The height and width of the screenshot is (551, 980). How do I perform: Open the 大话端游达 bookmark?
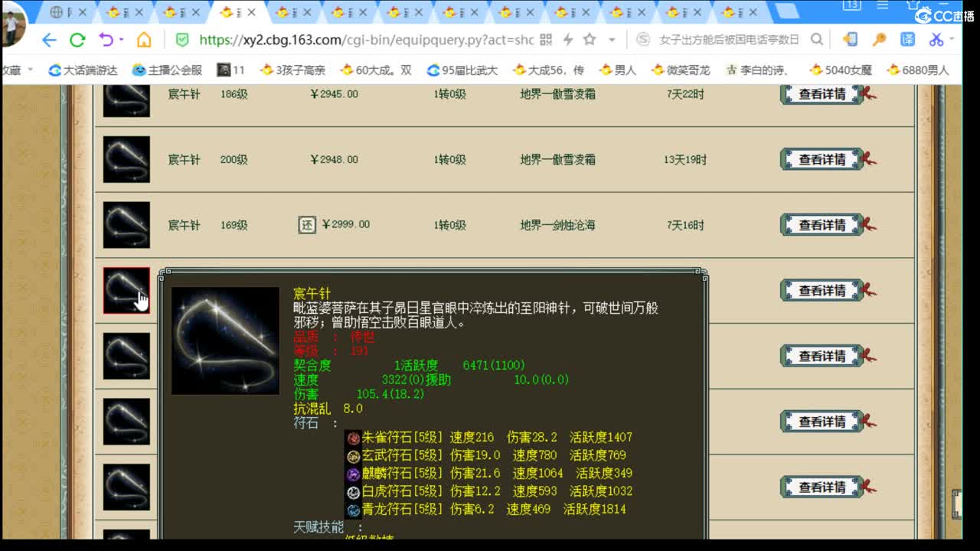[x=83, y=70]
